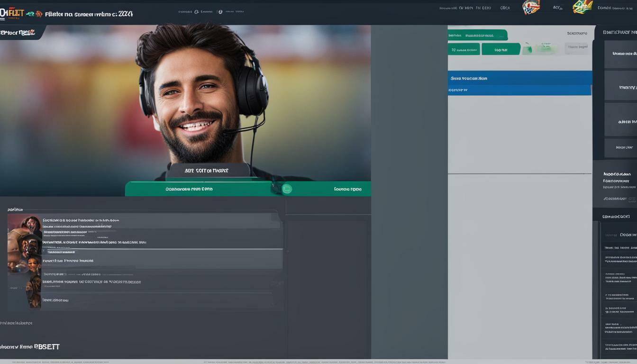637x364 pixels.
Task: Select the upper blue highlighted row
Action: 520,78
